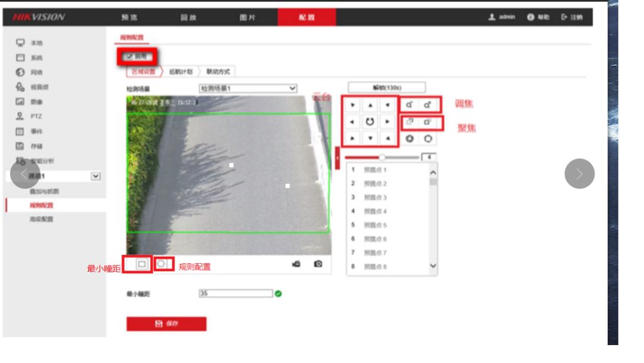Viewport: 644px width, 363px height.
Task: Pan the PTZ camera left
Action: [x=352, y=122]
